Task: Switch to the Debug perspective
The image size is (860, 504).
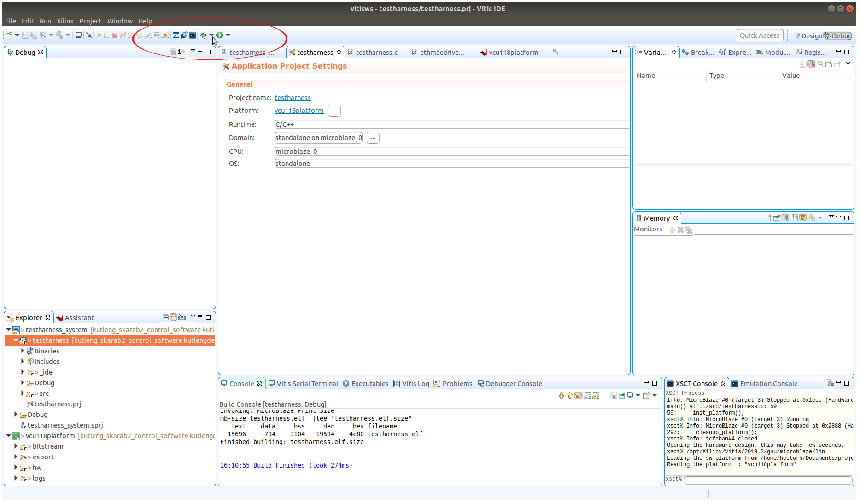Action: pos(838,35)
